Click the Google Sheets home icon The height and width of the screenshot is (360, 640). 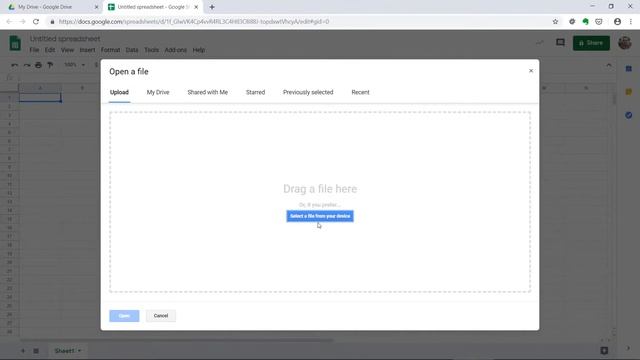coord(15,43)
